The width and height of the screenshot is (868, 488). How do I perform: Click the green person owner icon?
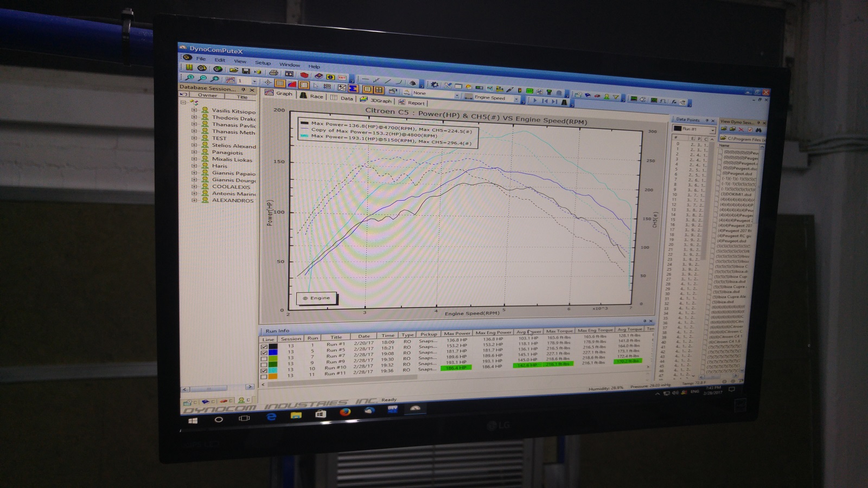607,97
